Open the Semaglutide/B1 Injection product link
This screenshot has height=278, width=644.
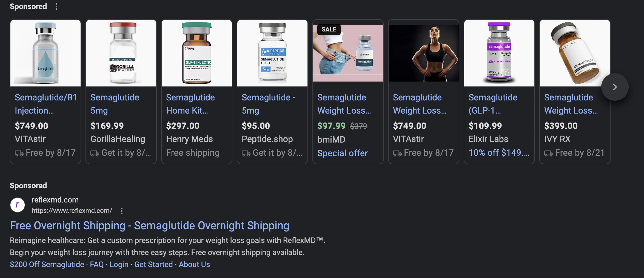[45, 104]
